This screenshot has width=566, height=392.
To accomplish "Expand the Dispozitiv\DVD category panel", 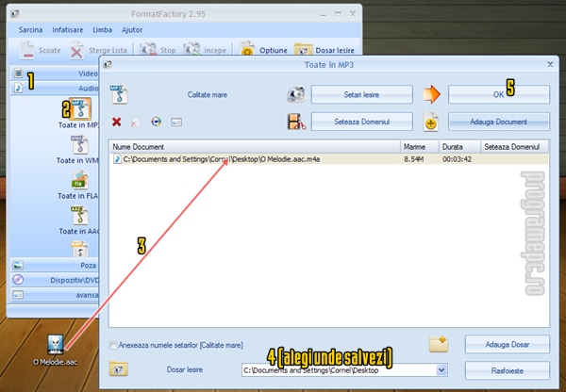I will click(54, 280).
